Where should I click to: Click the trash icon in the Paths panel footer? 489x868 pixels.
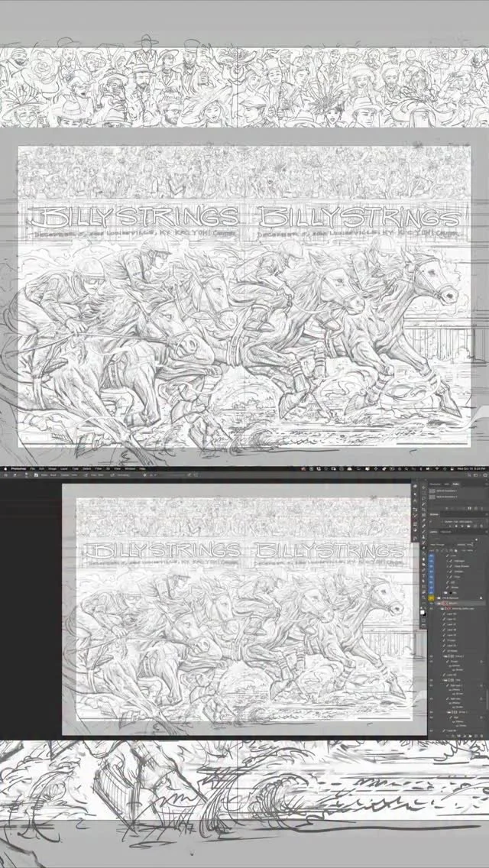(x=482, y=508)
